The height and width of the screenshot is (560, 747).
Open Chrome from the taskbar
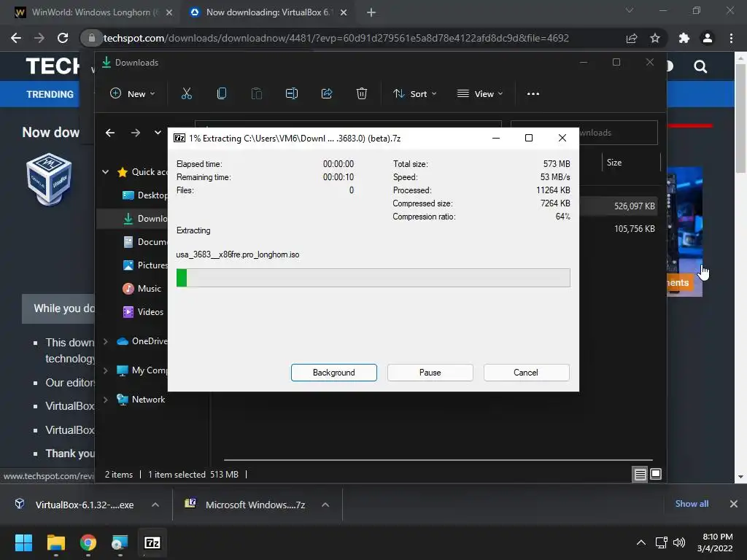[88, 542]
